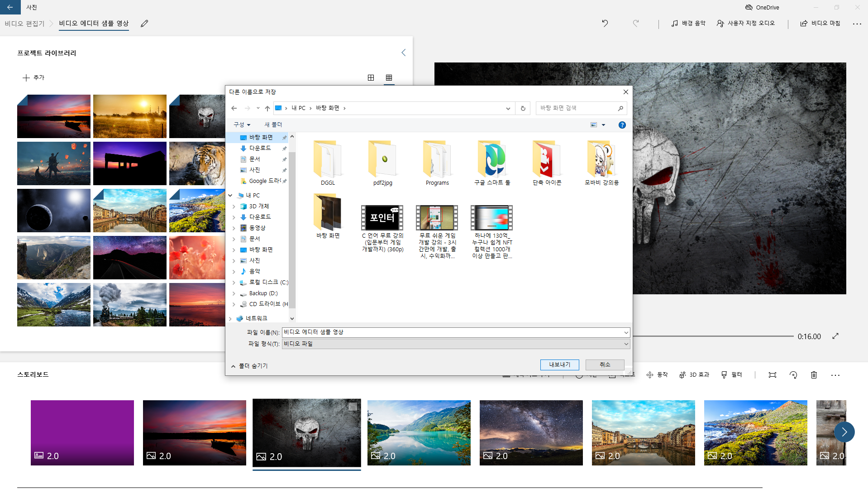Click the file name (파일 이름) field
This screenshot has width=868, height=489.
point(455,332)
